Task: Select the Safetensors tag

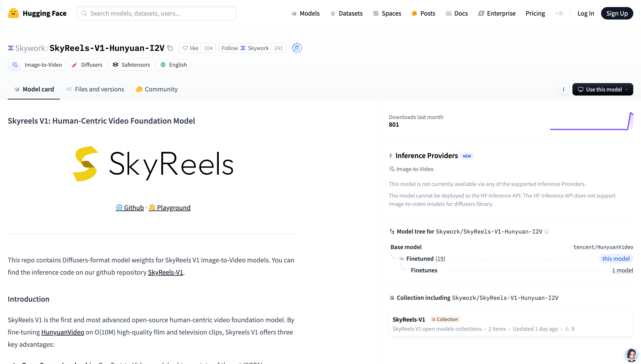Action: (131, 64)
